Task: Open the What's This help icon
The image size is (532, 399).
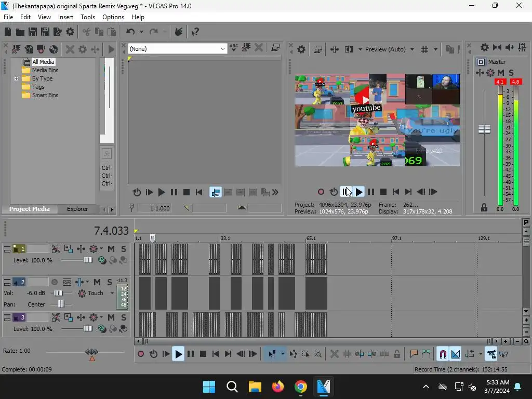Action: (x=195, y=32)
